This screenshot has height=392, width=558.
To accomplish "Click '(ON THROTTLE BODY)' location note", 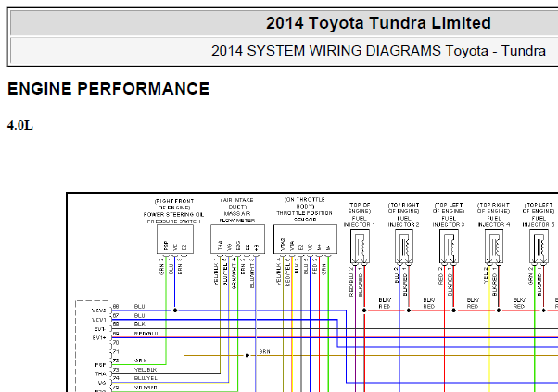I will [305, 203].
